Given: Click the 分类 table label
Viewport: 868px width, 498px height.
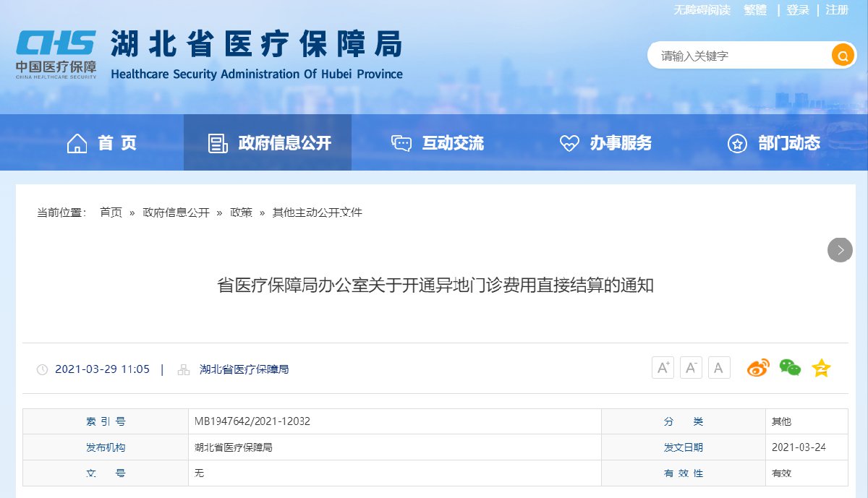Looking at the screenshot, I should tap(684, 421).
